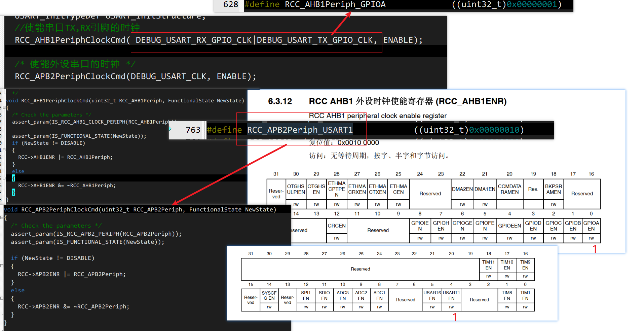Click the RCC_AHB1PeriphClockCmd function signature
The height and width of the screenshot is (331, 644).
(x=125, y=101)
